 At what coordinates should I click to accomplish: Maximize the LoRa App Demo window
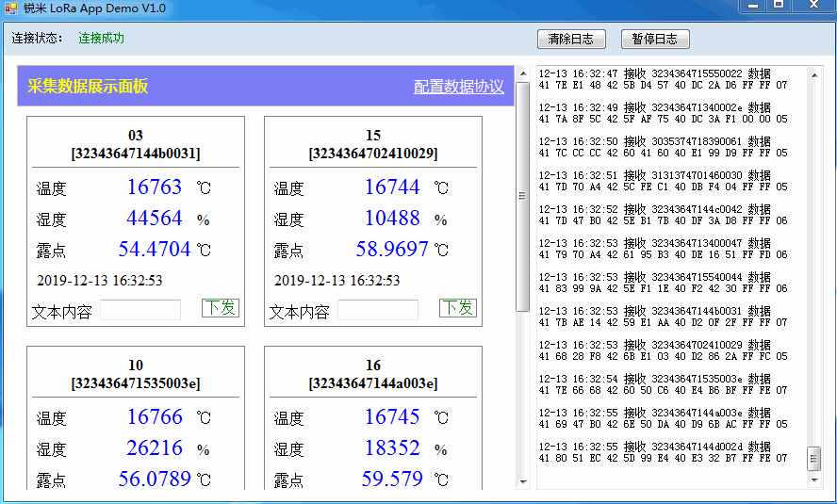[780, 6]
